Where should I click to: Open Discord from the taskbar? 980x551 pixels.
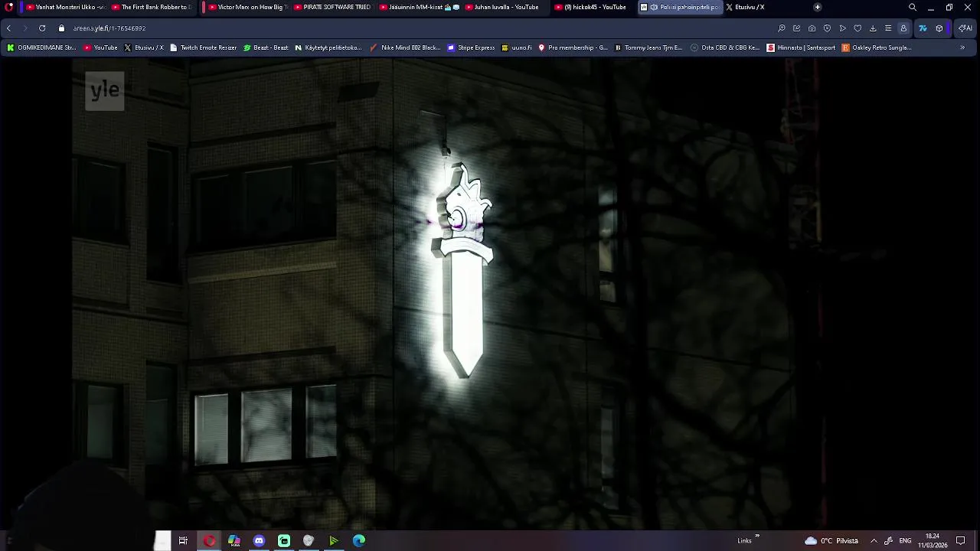(259, 541)
